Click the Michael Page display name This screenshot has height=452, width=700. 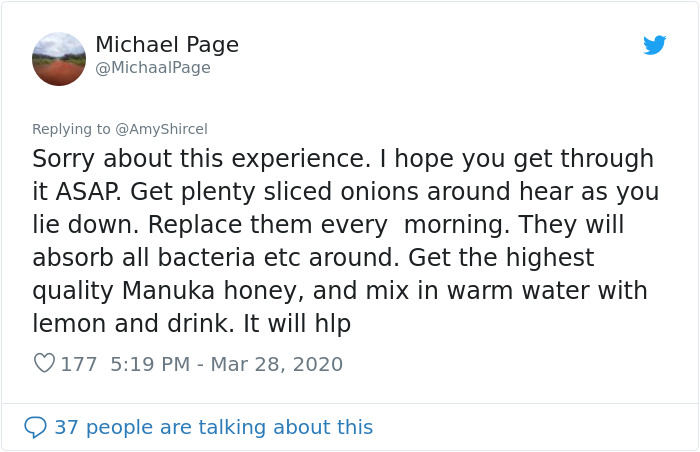pyautogui.click(x=167, y=45)
